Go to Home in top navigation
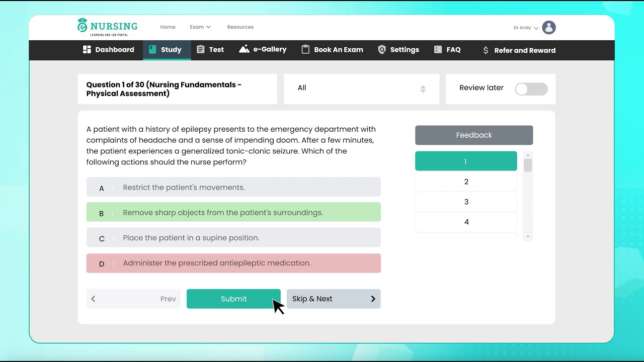 click(168, 27)
